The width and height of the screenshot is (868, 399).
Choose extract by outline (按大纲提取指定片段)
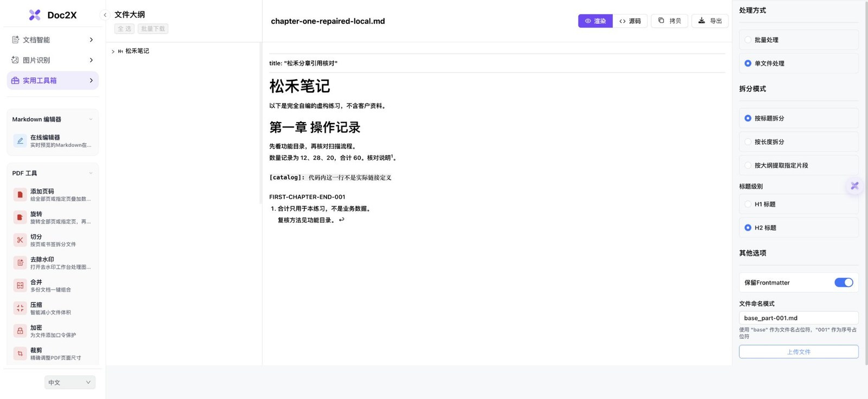799,165
